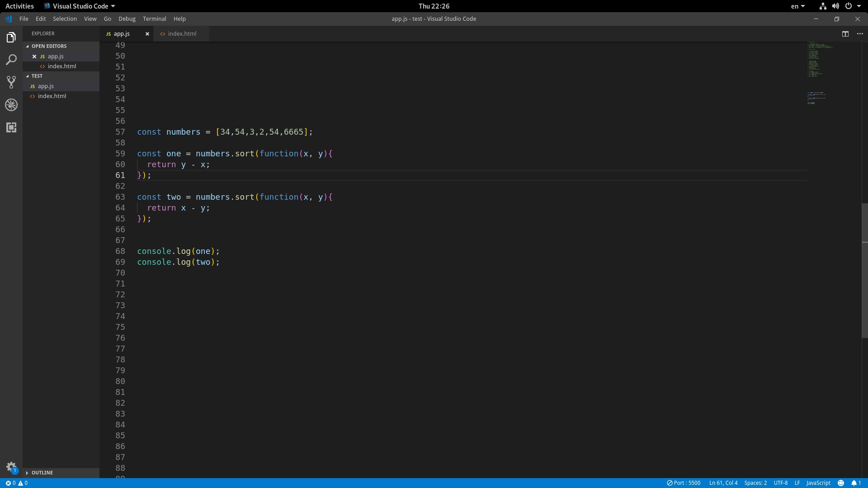
Task: Click Port : 5500 live server button
Action: (684, 483)
